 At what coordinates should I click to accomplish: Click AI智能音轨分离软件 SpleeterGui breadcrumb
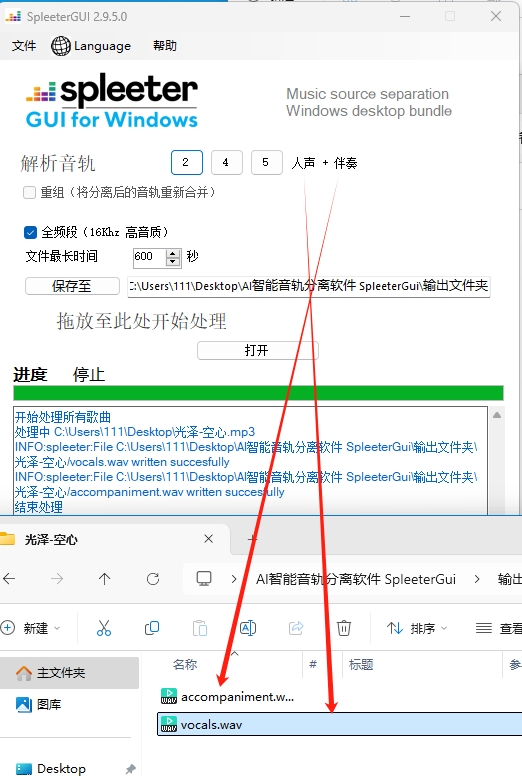click(x=356, y=579)
